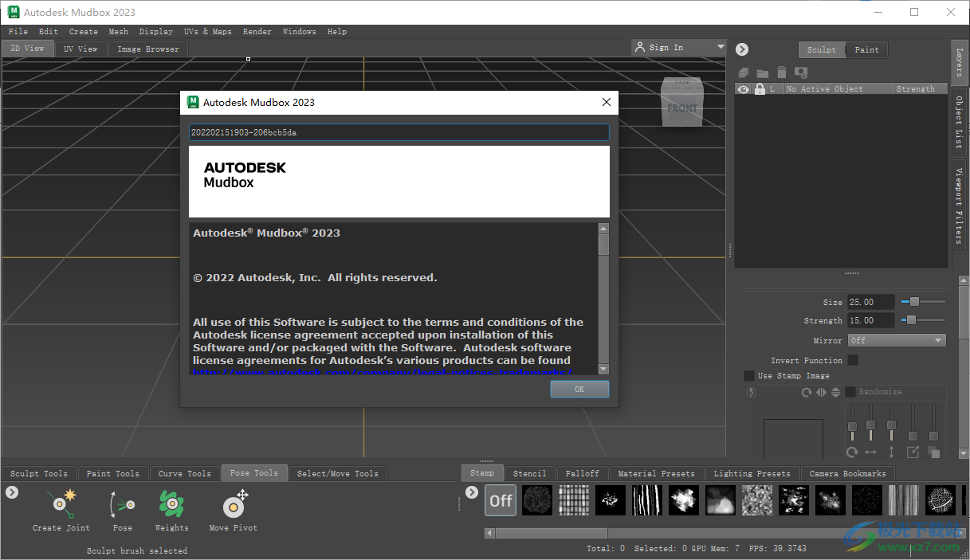Image resolution: width=970 pixels, height=560 pixels.
Task: Open the Object List side tab
Action: pos(960,122)
